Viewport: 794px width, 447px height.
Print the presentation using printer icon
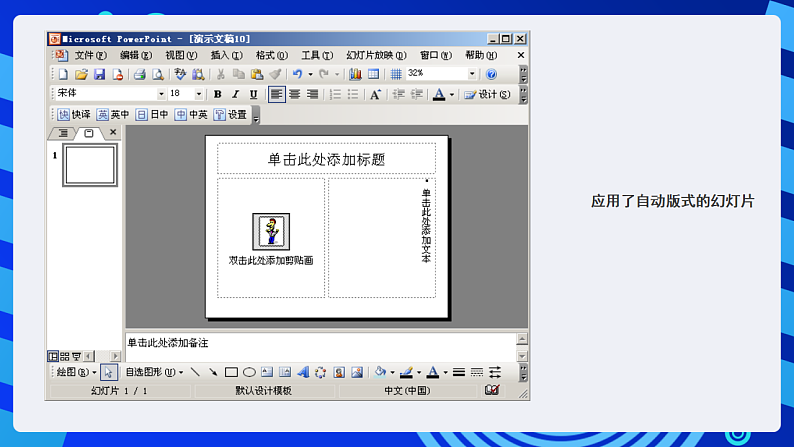[x=140, y=74]
